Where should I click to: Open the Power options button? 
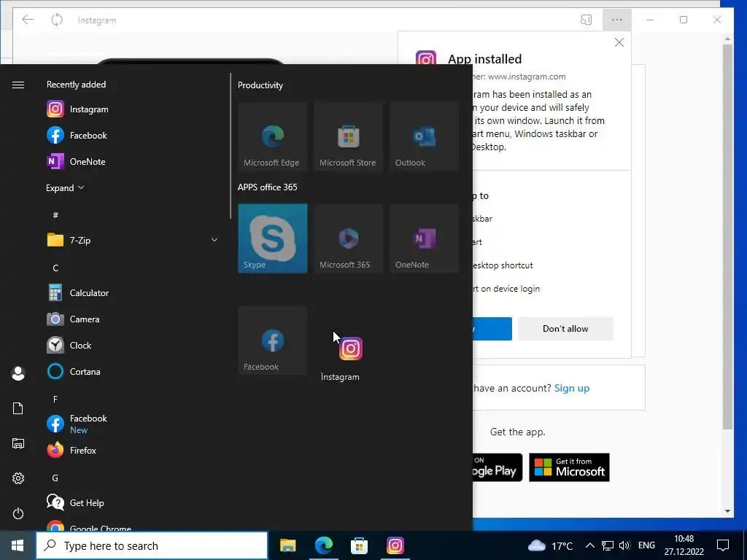point(18,513)
